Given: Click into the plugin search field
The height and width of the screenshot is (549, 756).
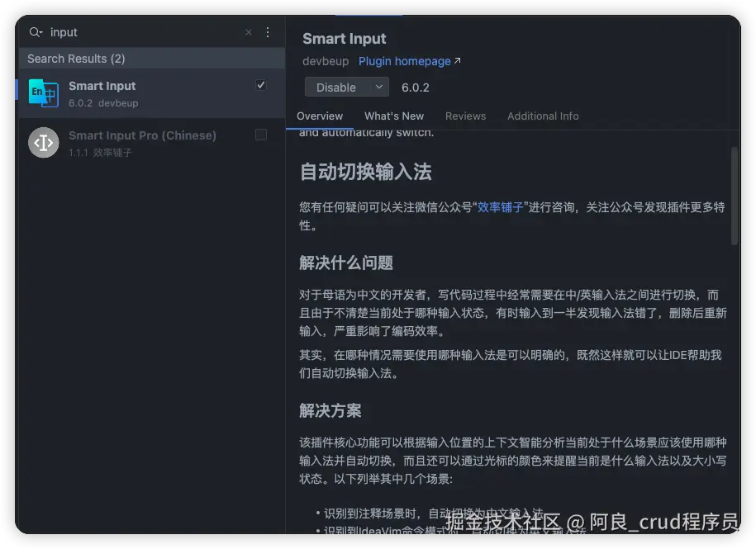Looking at the screenshot, I should pyautogui.click(x=145, y=32).
